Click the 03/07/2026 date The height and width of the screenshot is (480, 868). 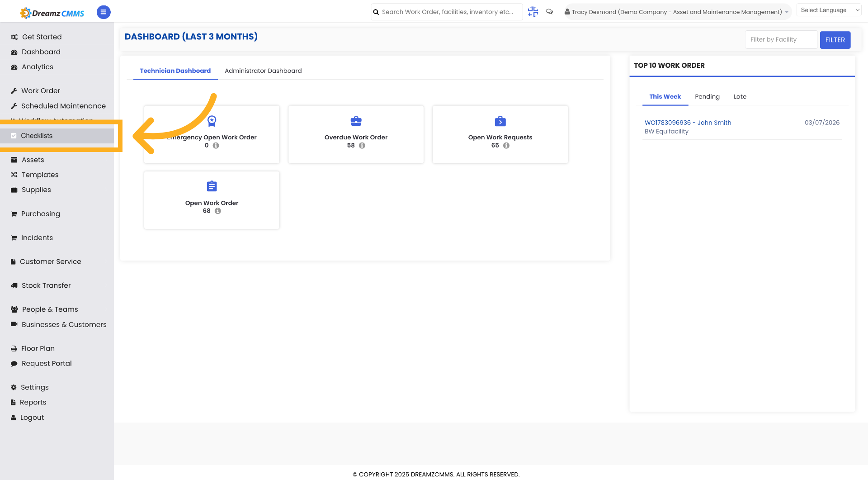pos(822,123)
